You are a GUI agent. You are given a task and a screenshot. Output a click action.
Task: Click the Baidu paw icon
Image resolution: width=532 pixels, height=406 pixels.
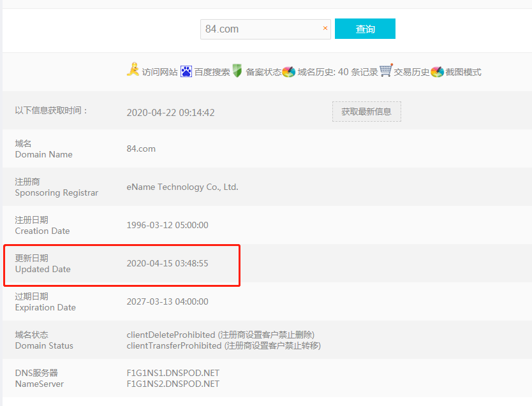coord(186,71)
